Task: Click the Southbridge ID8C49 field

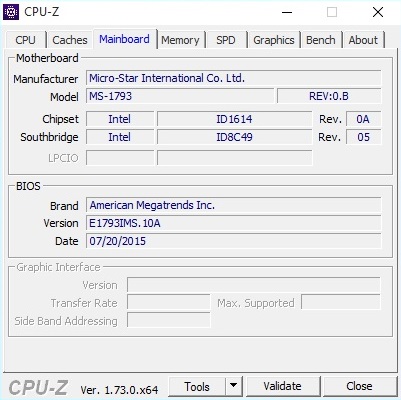Action: [x=234, y=137]
